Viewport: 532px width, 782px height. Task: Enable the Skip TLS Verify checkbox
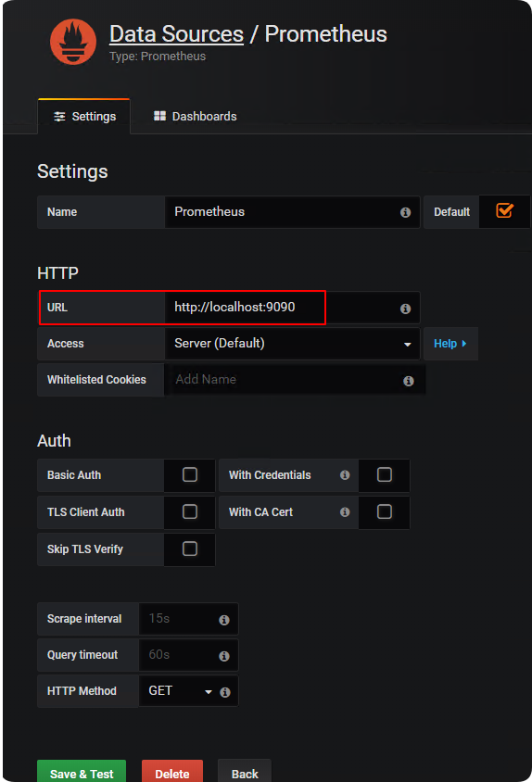tap(190, 549)
